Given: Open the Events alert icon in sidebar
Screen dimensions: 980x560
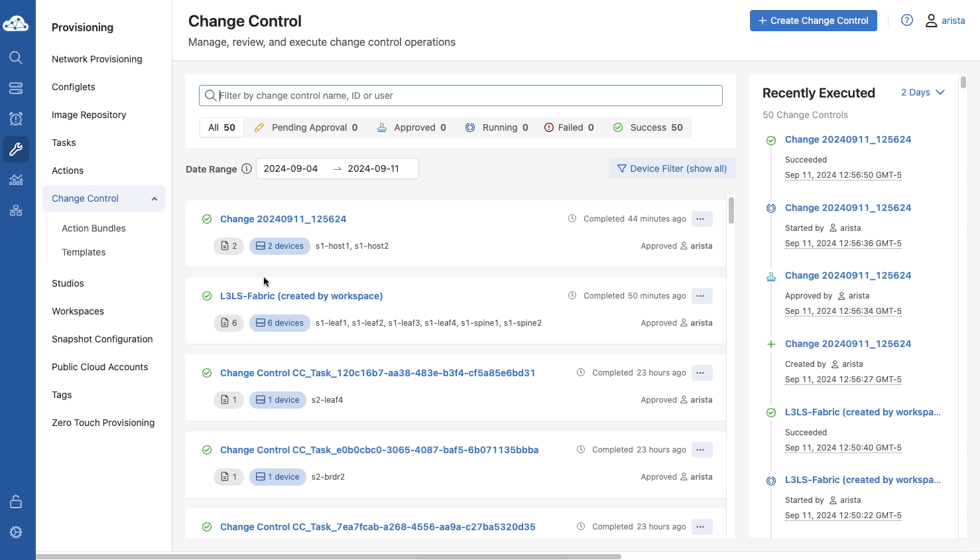Looking at the screenshot, I should [x=16, y=119].
